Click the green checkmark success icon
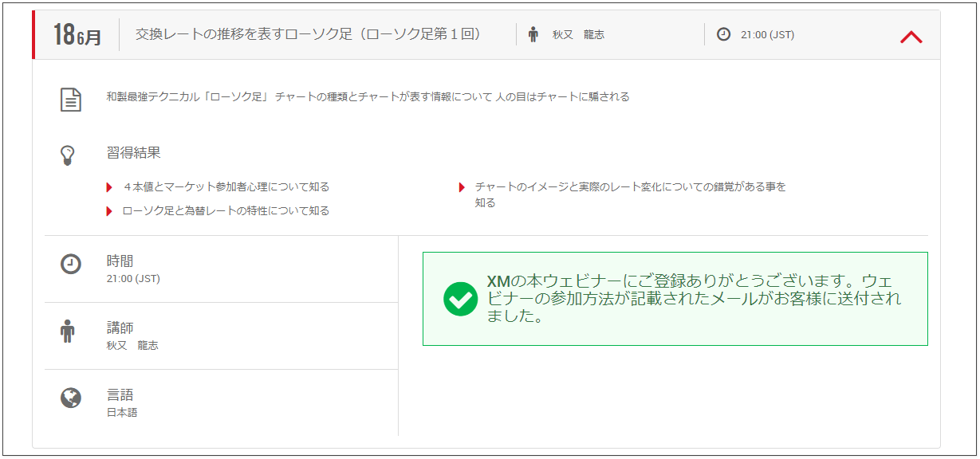980x459 pixels. click(x=460, y=299)
